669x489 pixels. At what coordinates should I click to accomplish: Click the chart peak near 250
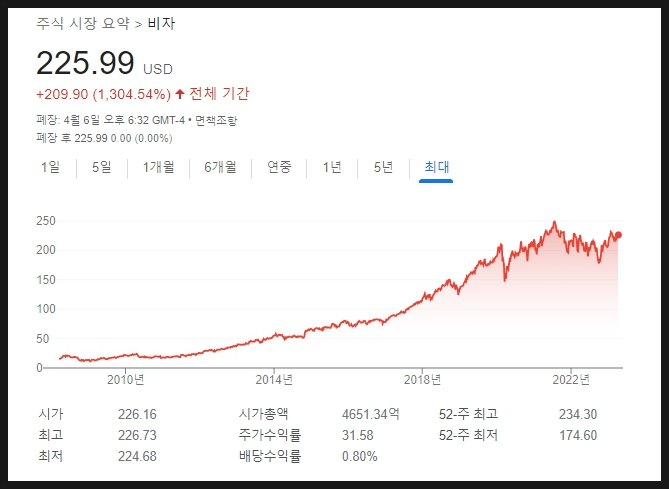tap(554, 222)
